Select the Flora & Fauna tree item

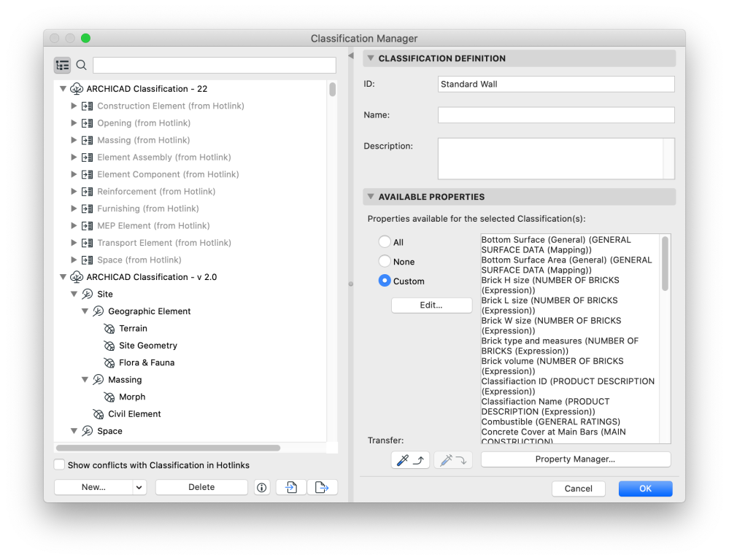147,362
